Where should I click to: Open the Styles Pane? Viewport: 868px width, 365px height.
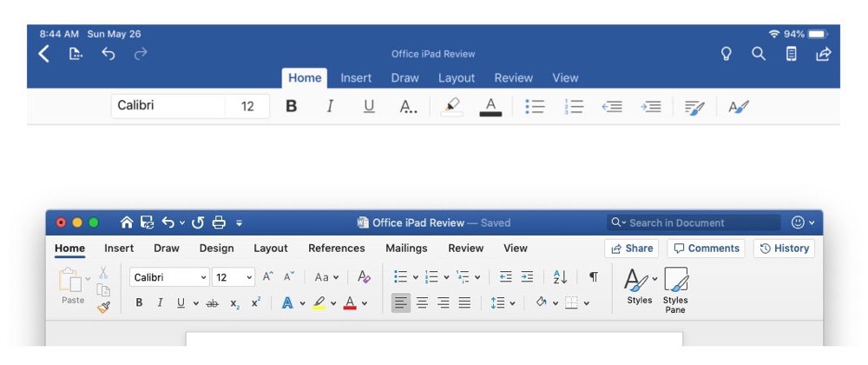click(675, 290)
